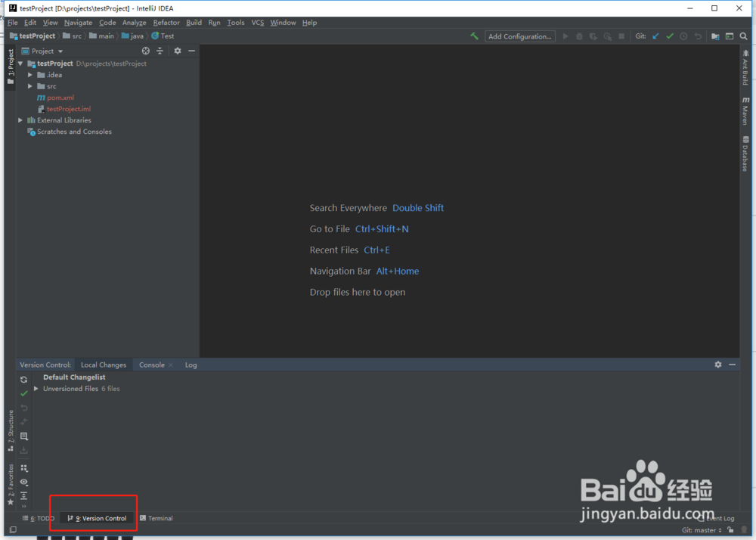756x540 pixels.
Task: Click the Locate/Scroll from Source target icon
Action: 146,51
